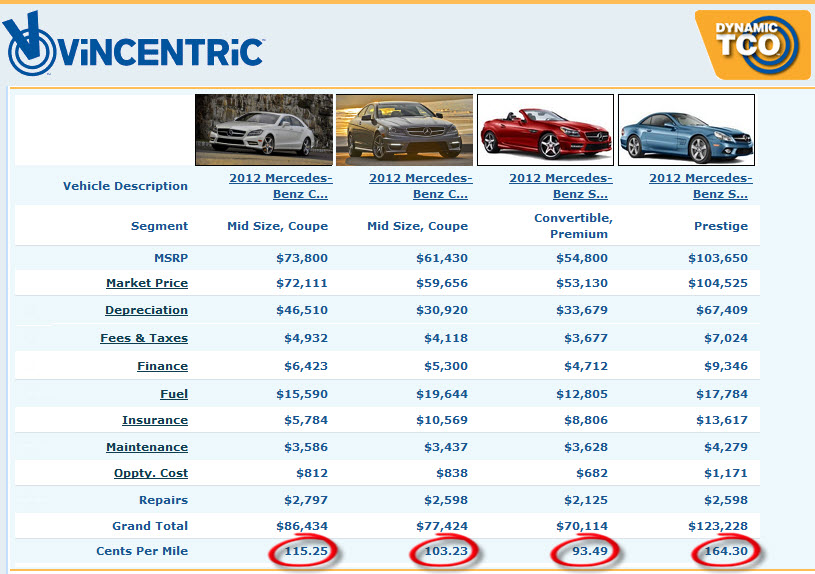This screenshot has height=574, width=815.
Task: Open the Finance link
Action: click(163, 366)
